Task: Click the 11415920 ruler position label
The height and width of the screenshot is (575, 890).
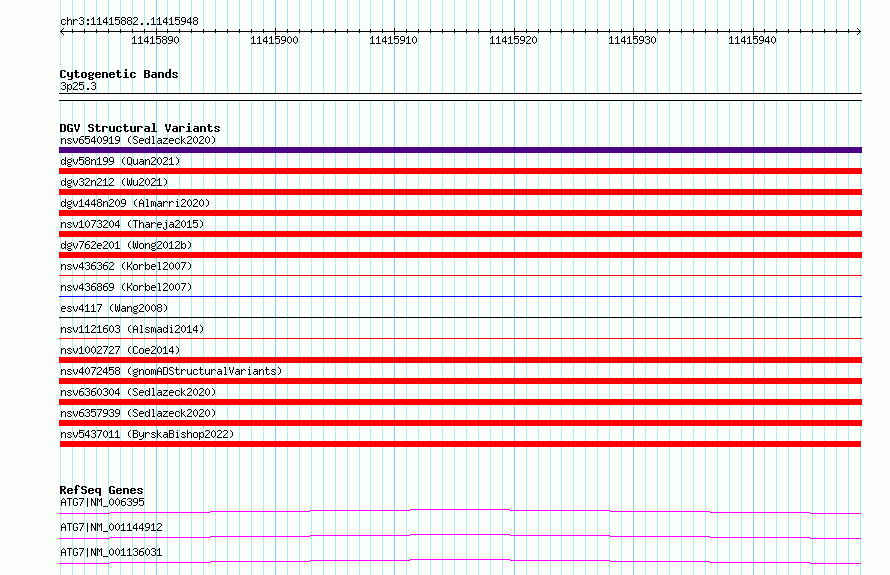Action: (x=513, y=40)
